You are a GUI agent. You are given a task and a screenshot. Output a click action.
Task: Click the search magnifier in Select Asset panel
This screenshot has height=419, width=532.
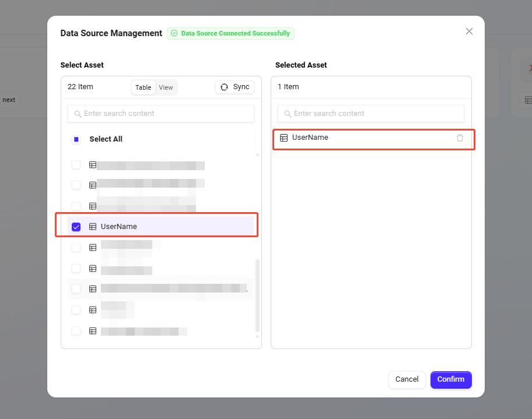[78, 114]
